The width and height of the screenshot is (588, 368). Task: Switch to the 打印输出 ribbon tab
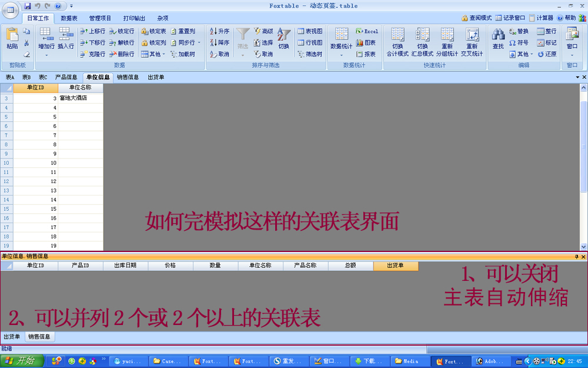[x=134, y=18]
